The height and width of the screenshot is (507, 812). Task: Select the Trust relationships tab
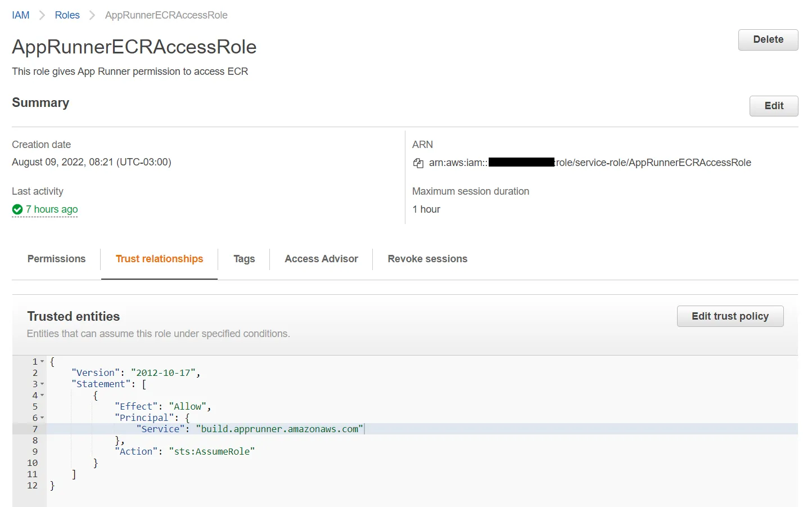pyautogui.click(x=159, y=259)
